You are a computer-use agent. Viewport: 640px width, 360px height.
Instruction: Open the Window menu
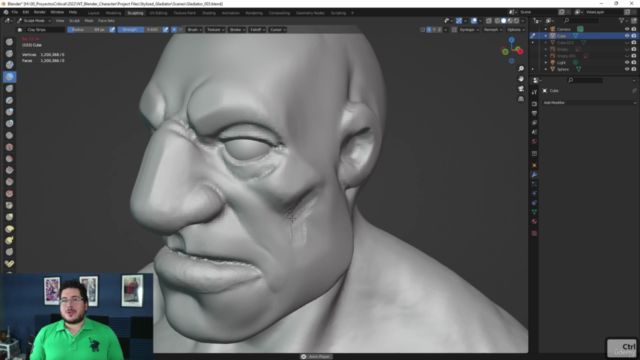57,12
